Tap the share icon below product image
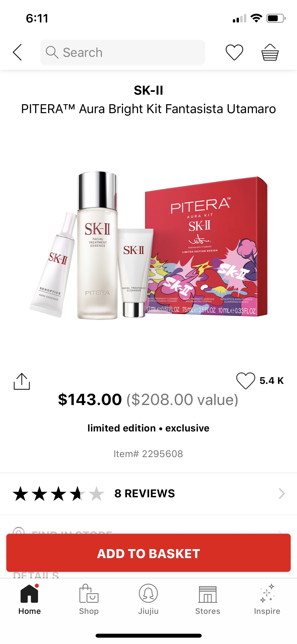 tap(22, 381)
